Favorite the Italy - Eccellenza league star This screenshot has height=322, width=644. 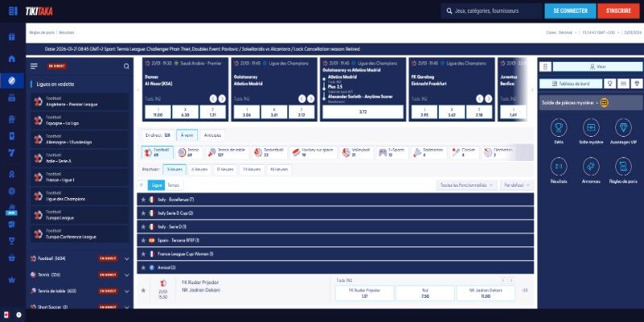click(143, 199)
